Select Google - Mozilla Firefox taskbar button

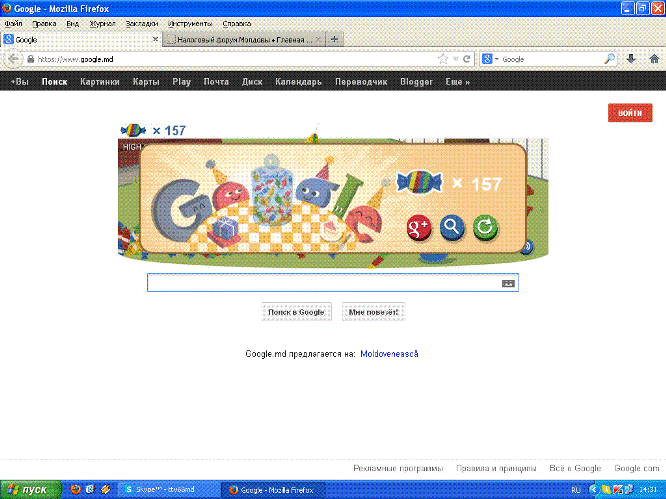(274, 490)
